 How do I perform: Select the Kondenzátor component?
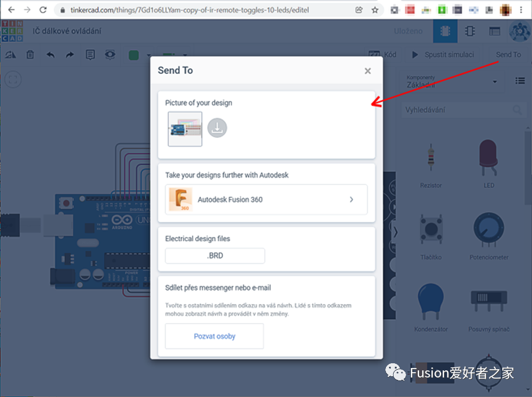tap(431, 308)
